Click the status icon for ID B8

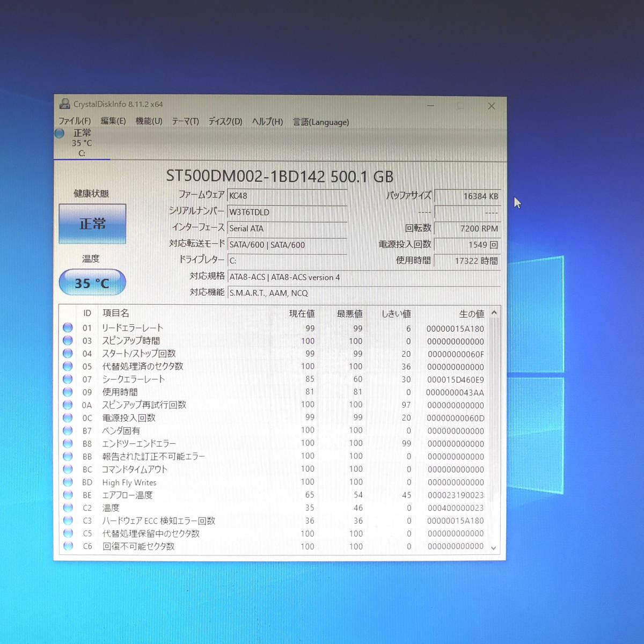(x=68, y=443)
